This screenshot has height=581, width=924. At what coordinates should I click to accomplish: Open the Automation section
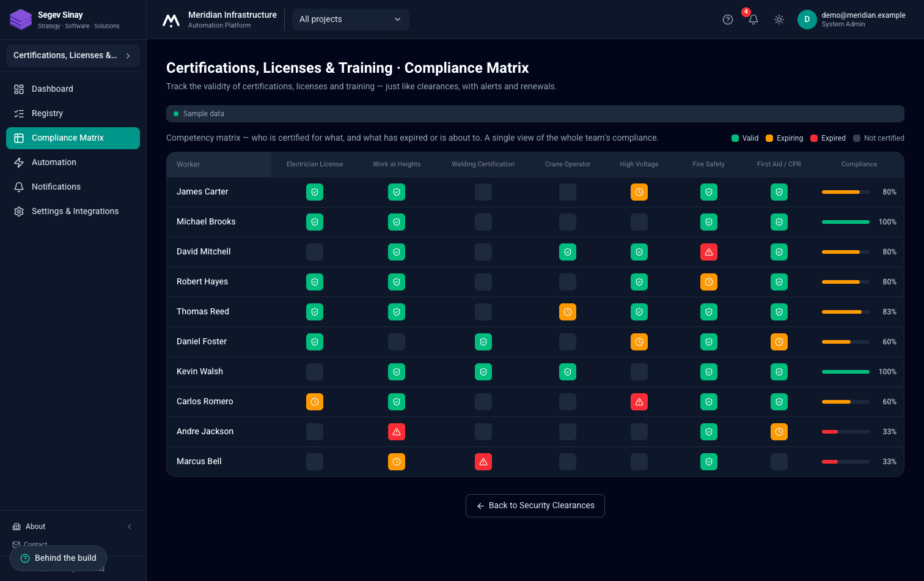click(73, 163)
